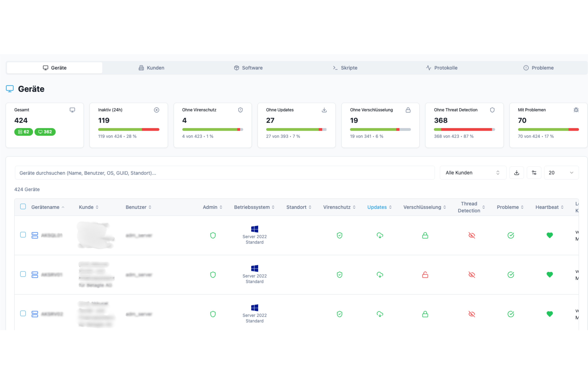Screen dimensions: 588x392
Task: Switch to the Software tab
Action: 248,68
